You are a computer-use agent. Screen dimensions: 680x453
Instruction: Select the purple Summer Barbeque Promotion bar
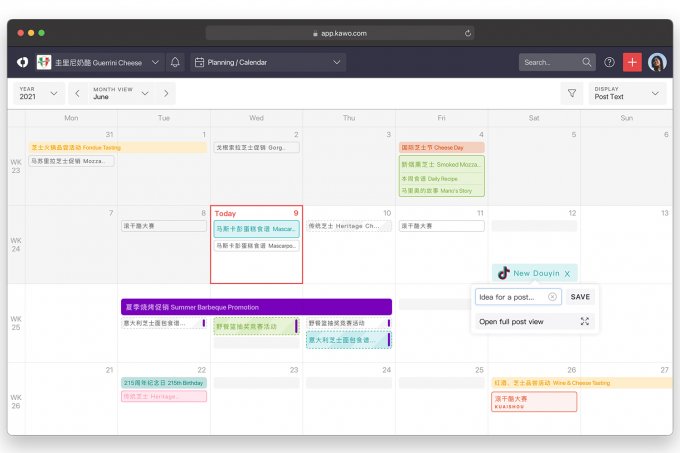[255, 307]
